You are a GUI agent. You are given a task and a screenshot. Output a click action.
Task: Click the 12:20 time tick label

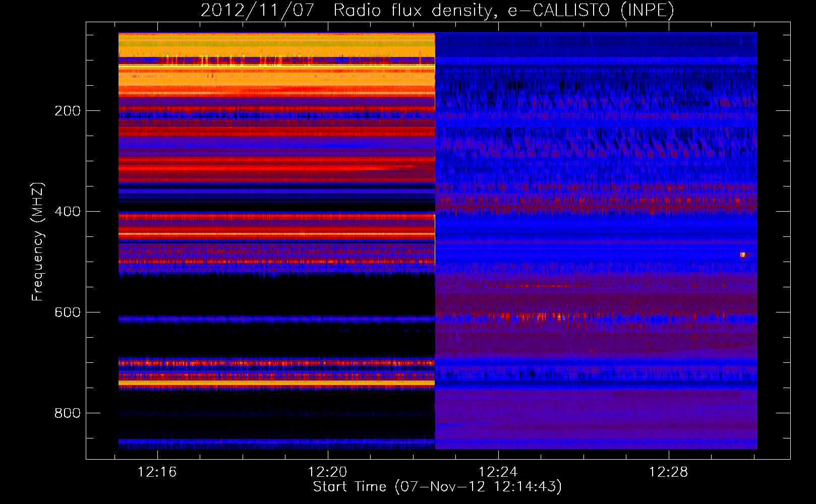[x=328, y=472]
